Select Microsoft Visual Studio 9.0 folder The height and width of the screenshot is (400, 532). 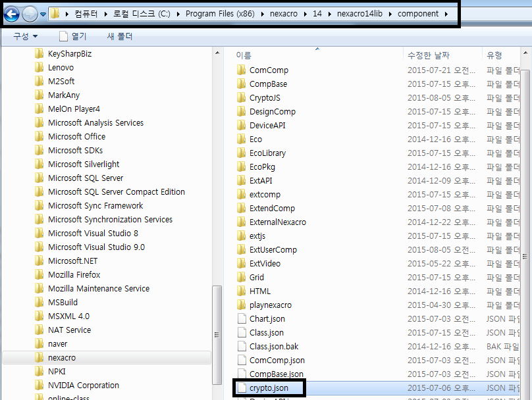click(96, 247)
